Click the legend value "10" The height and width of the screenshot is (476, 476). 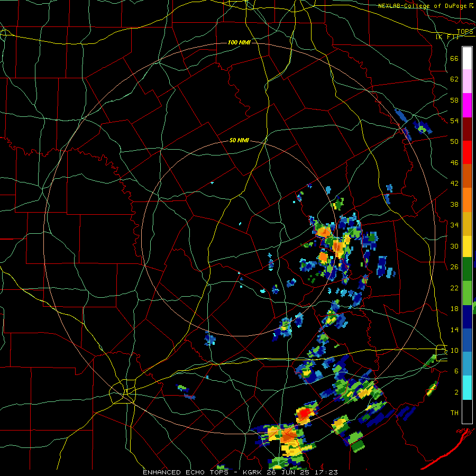[x=454, y=350]
